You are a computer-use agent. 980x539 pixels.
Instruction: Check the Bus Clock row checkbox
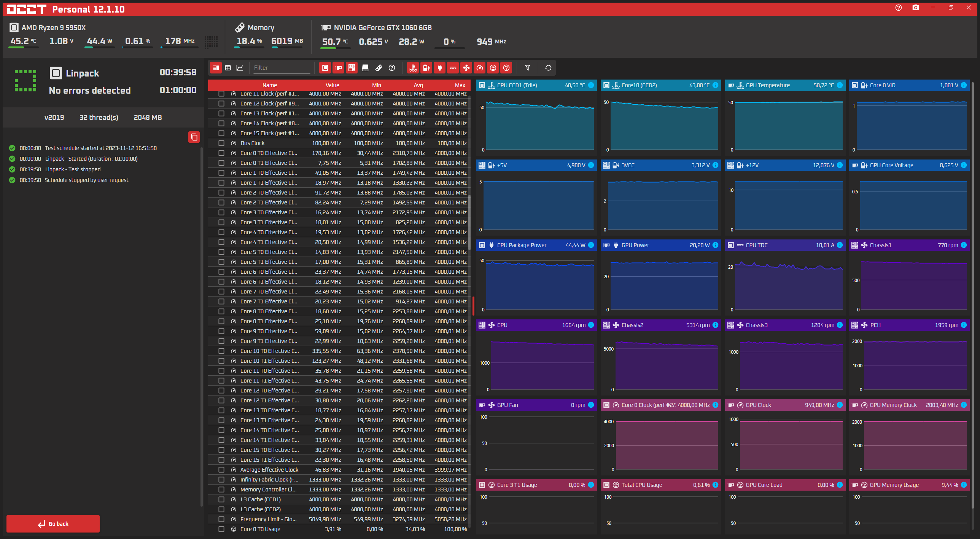(221, 143)
